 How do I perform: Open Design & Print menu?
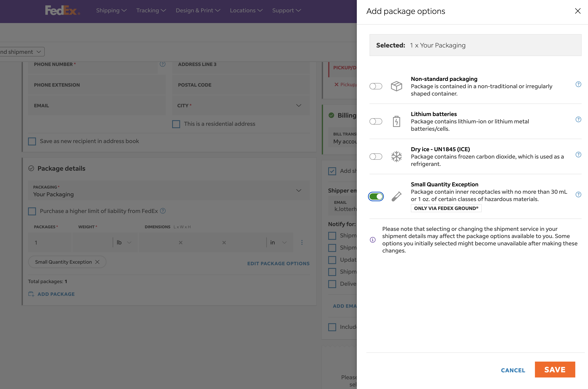[x=198, y=10]
